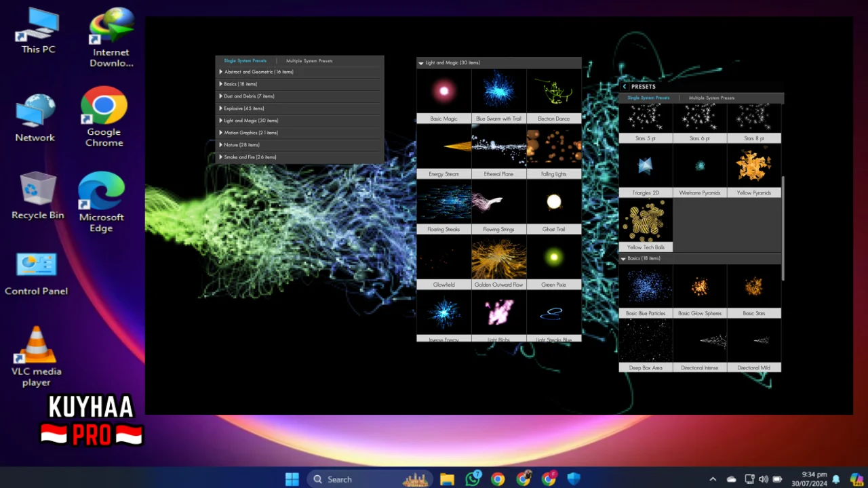Open Internet Download Manager desktop shortcut
868x488 pixels.
(111, 38)
